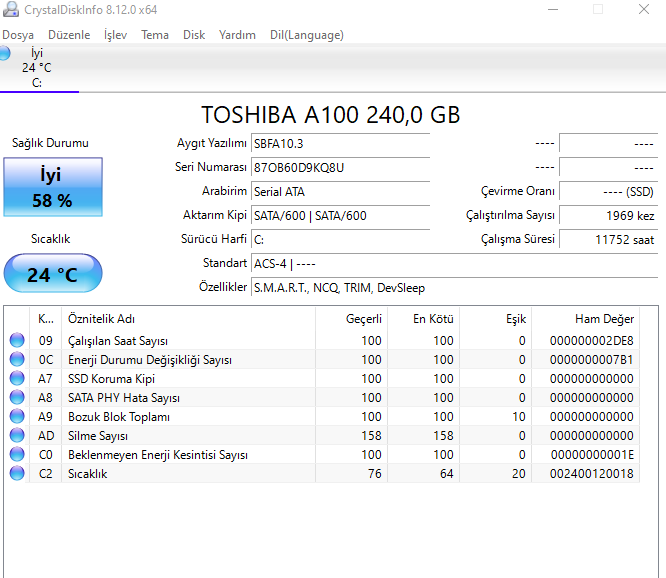This screenshot has width=666, height=578.
Task: Click the Sağlık Durumu label
Action: click(x=50, y=143)
